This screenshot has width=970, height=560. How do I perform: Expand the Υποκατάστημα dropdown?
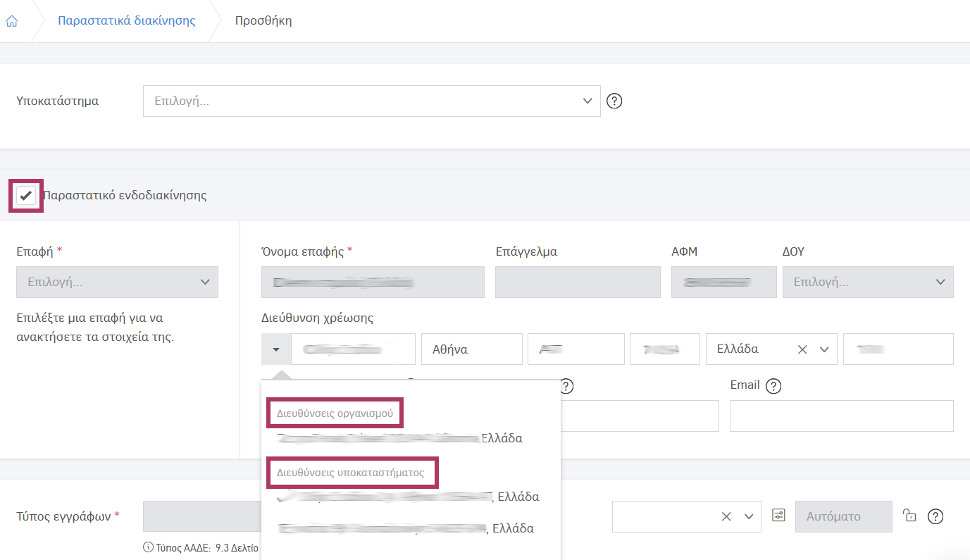pos(587,101)
